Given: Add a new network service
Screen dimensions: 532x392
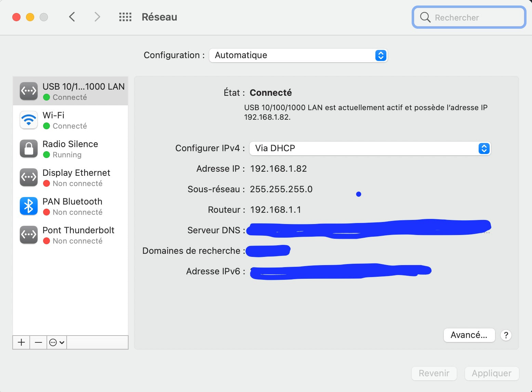Looking at the screenshot, I should (21, 342).
